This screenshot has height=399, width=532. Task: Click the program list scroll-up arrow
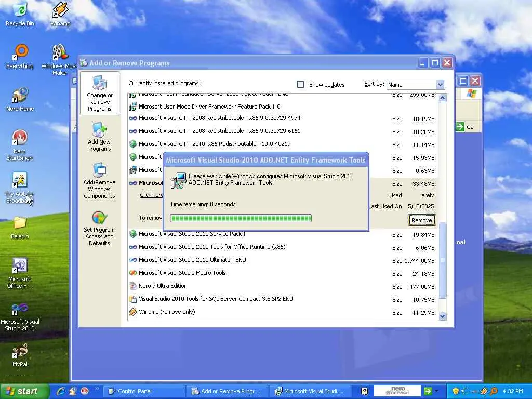click(443, 98)
